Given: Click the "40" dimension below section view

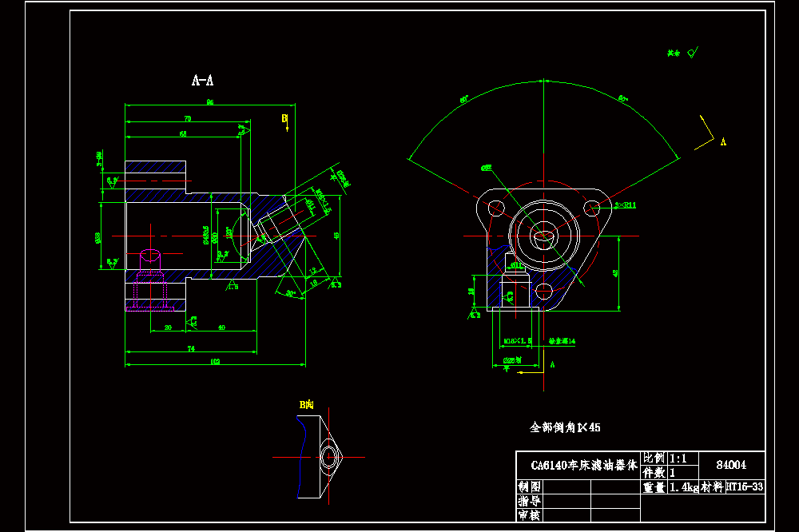Looking at the screenshot, I should pyautogui.click(x=221, y=328).
